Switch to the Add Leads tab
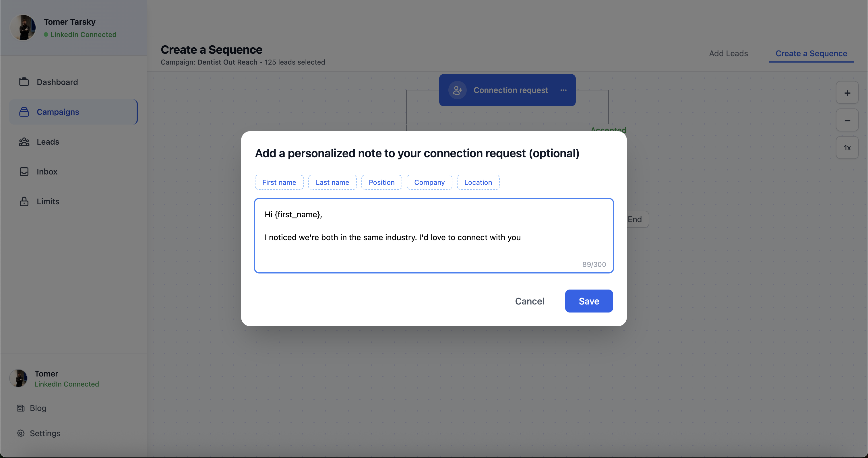This screenshot has height=458, width=868. pos(728,54)
